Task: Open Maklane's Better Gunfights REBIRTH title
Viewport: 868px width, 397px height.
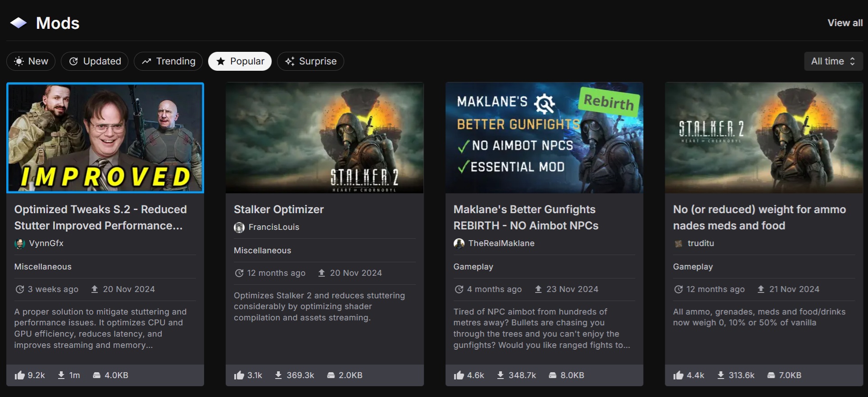Action: 526,218
